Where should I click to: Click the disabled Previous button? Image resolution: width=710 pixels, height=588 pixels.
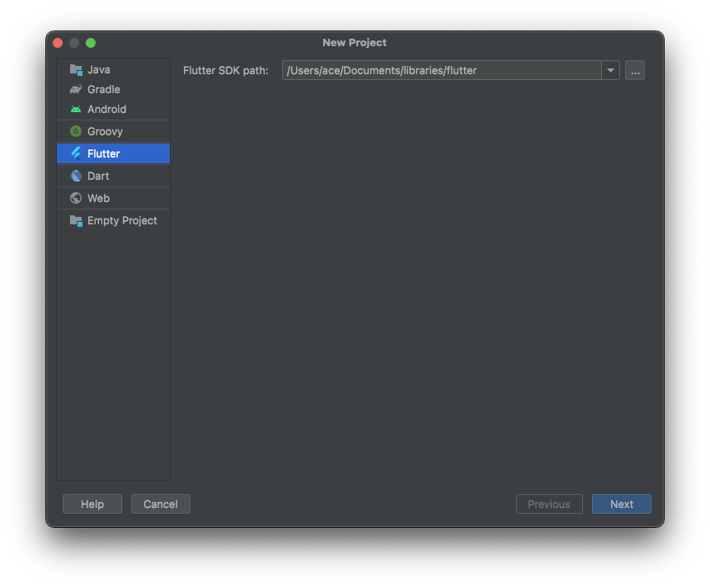click(549, 504)
